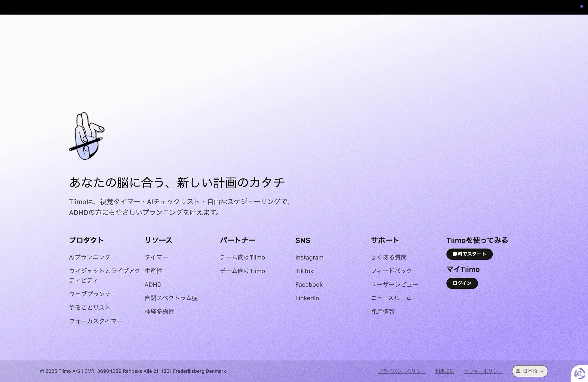Expand the 日本語 language dropdown
588x382 pixels.
(x=530, y=371)
